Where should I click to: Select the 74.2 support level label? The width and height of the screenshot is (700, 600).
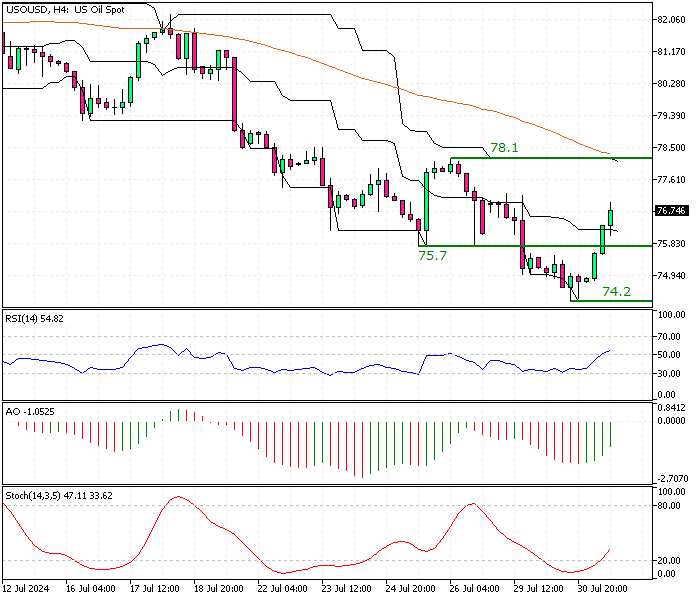(x=617, y=292)
